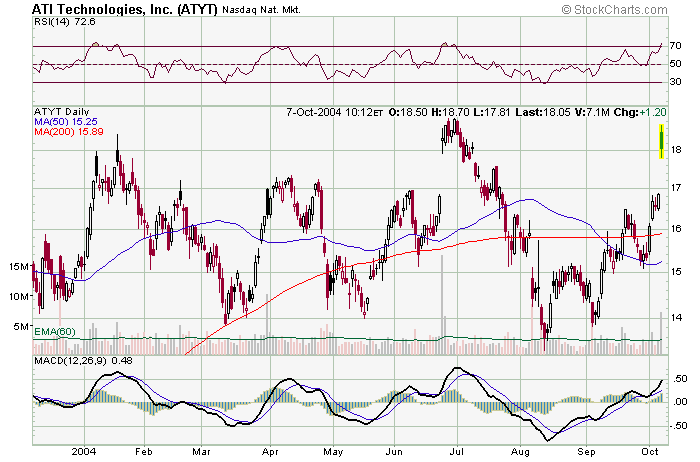
Task: Select the open price O:18.50
Action: point(408,112)
